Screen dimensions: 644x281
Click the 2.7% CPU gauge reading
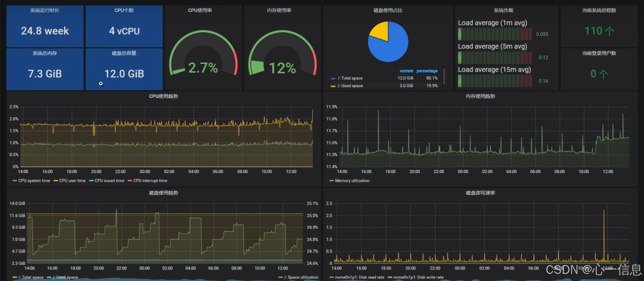[x=203, y=68]
